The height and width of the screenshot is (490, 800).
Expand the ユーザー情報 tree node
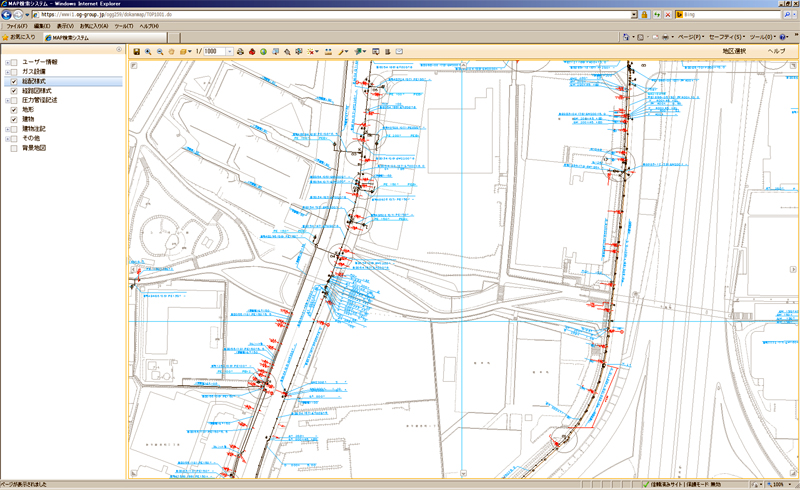(x=5, y=62)
